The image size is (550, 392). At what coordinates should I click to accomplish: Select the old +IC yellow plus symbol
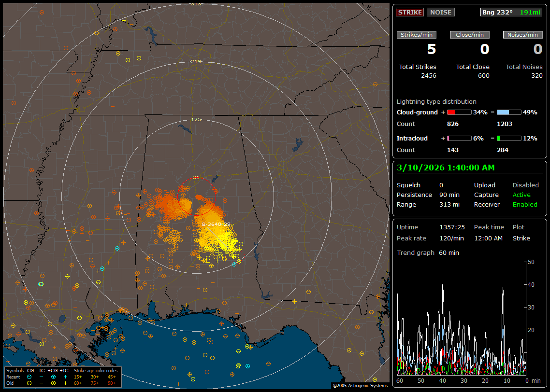point(65,383)
